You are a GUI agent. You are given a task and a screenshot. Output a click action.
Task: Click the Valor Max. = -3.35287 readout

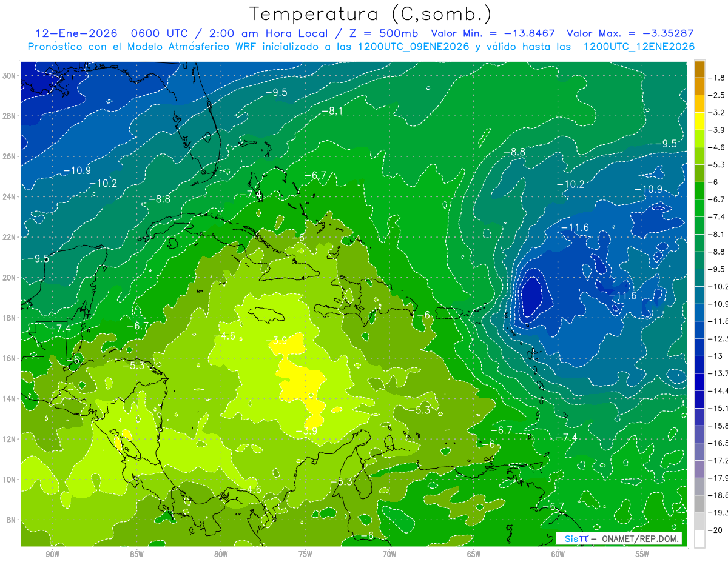pyautogui.click(x=630, y=34)
